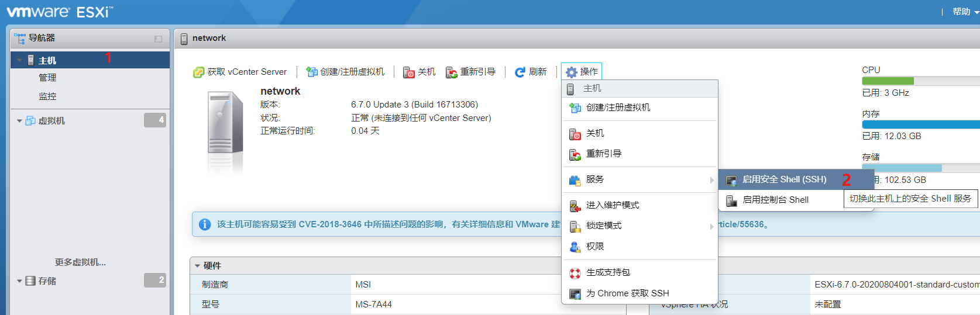Click the 进入维护模式 icon in menu

click(575, 206)
